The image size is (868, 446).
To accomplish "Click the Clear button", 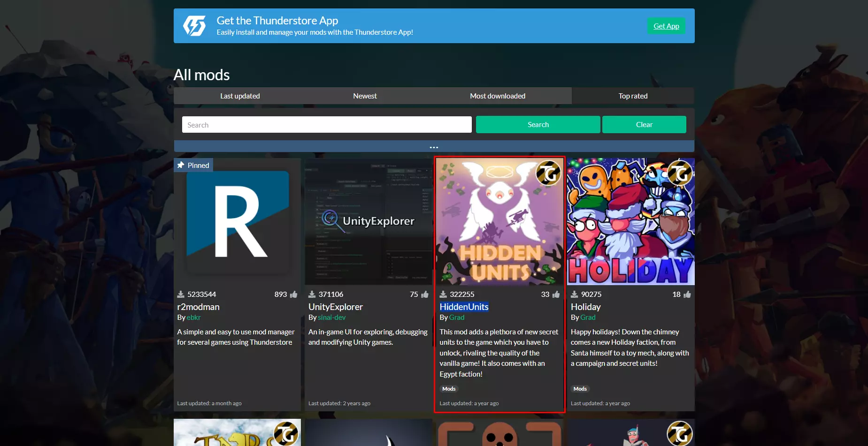I will (644, 125).
